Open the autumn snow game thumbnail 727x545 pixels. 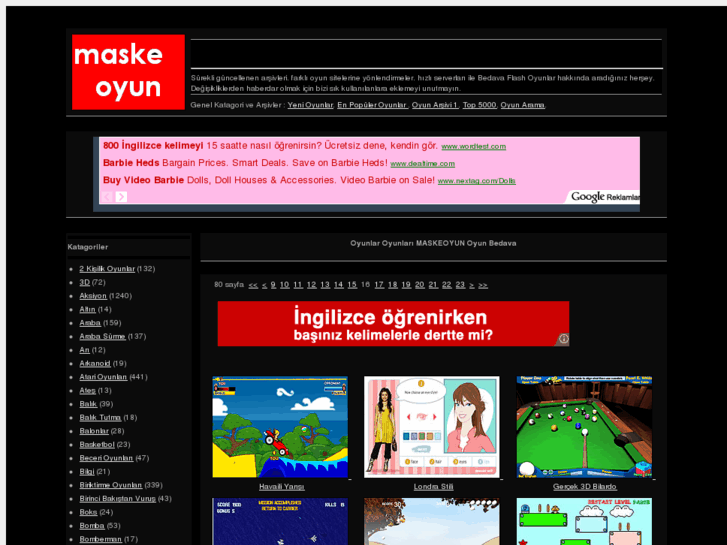coord(432,521)
